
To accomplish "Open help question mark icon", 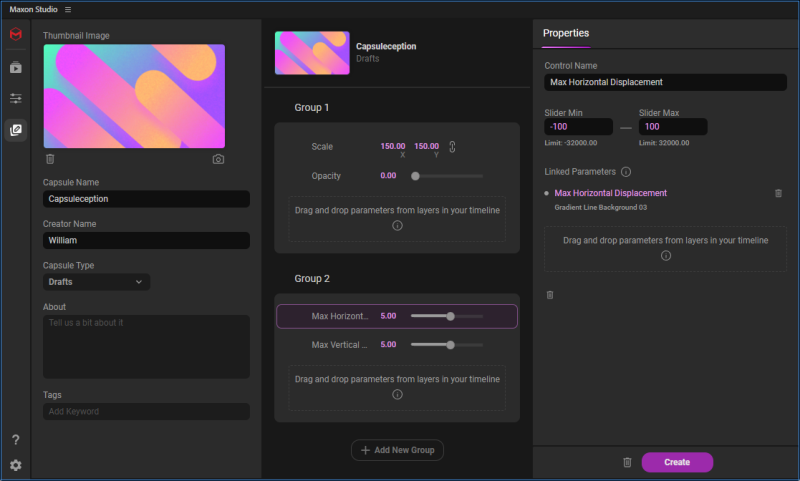I will click(x=16, y=440).
